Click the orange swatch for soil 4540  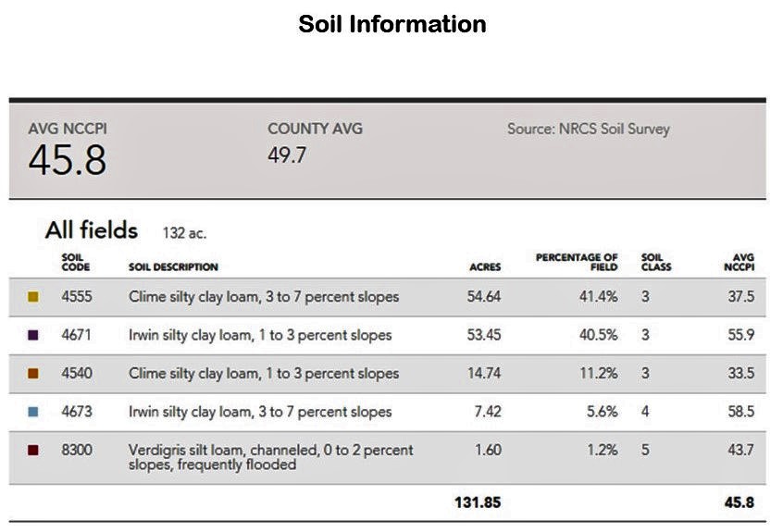(x=33, y=373)
